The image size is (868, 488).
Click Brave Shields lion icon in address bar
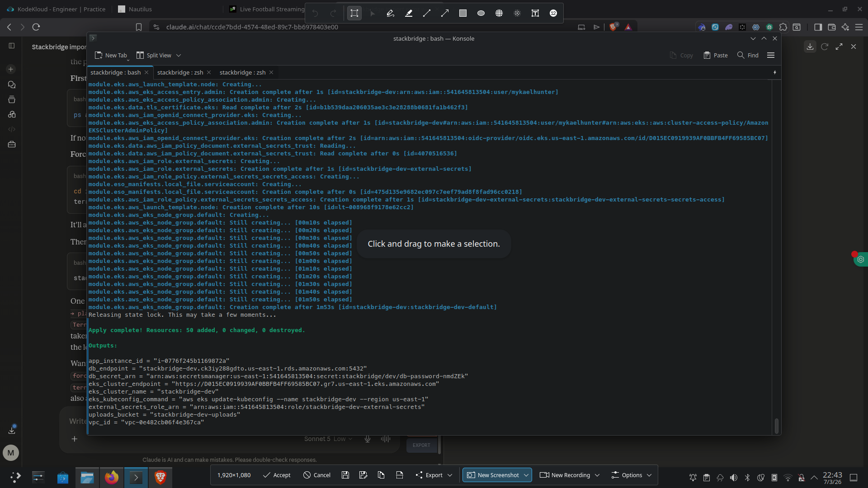tap(613, 27)
